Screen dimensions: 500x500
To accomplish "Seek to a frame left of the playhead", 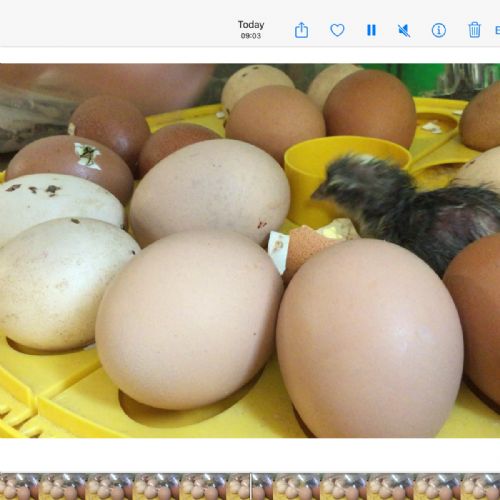I will (203, 487).
